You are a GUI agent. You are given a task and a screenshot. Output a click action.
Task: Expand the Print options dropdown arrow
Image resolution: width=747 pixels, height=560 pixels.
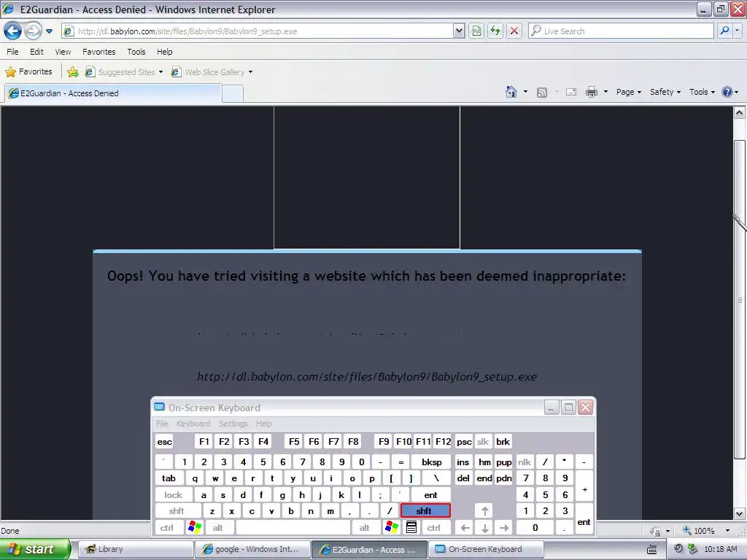pos(605,92)
